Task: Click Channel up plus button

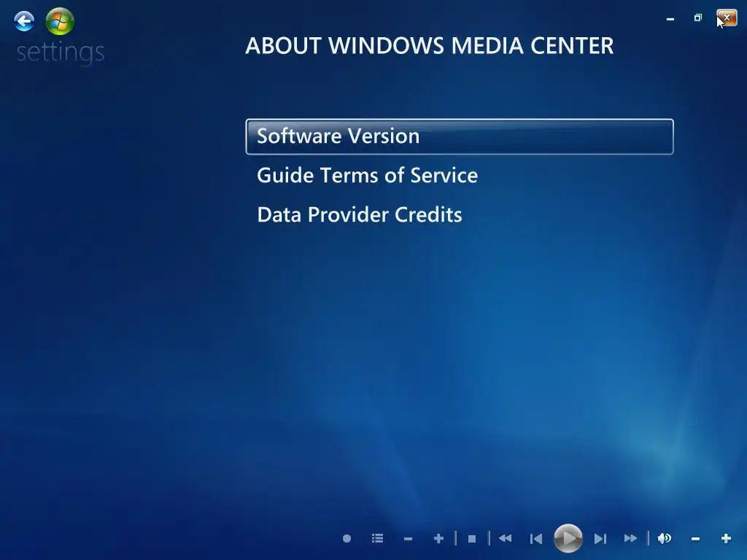Action: tap(438, 539)
